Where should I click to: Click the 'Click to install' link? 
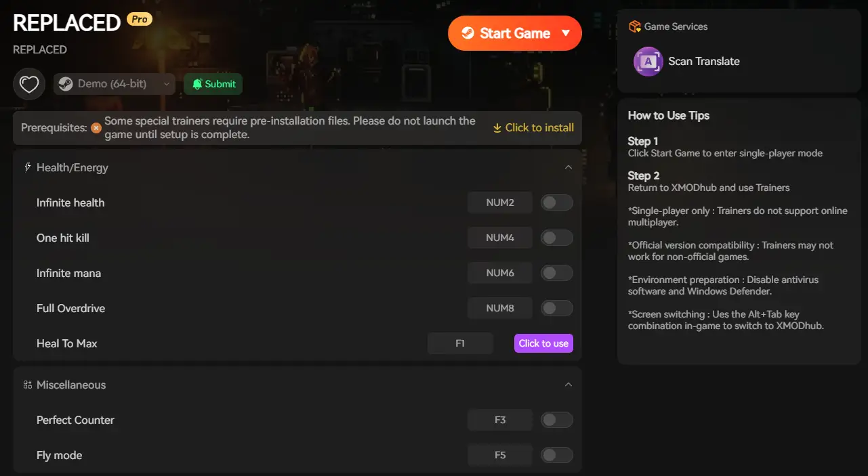pos(533,127)
